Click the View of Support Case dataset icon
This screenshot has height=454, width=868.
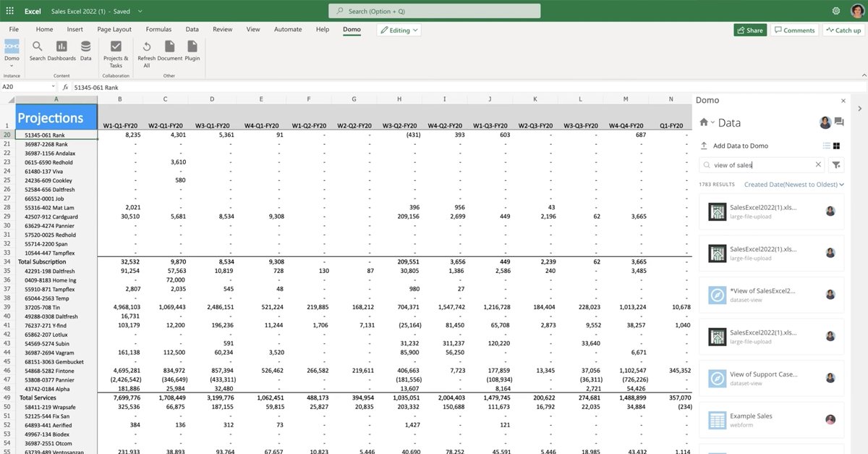[x=716, y=378]
